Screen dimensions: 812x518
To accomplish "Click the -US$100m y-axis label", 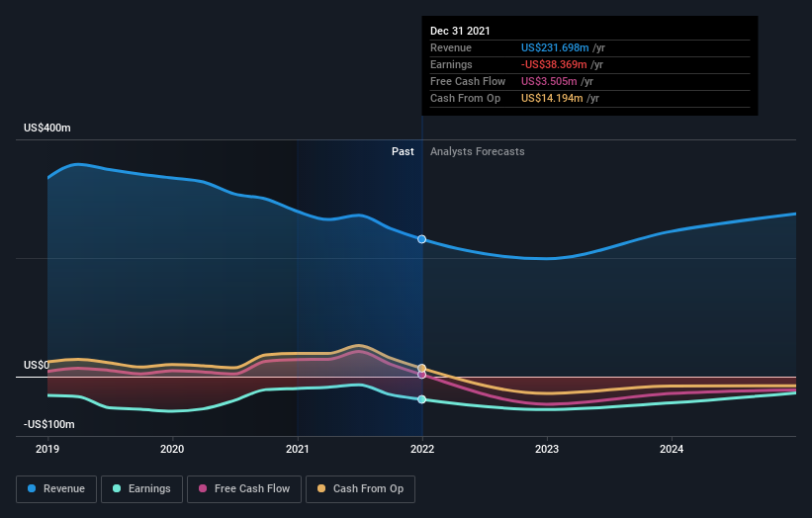I will 49,424.
